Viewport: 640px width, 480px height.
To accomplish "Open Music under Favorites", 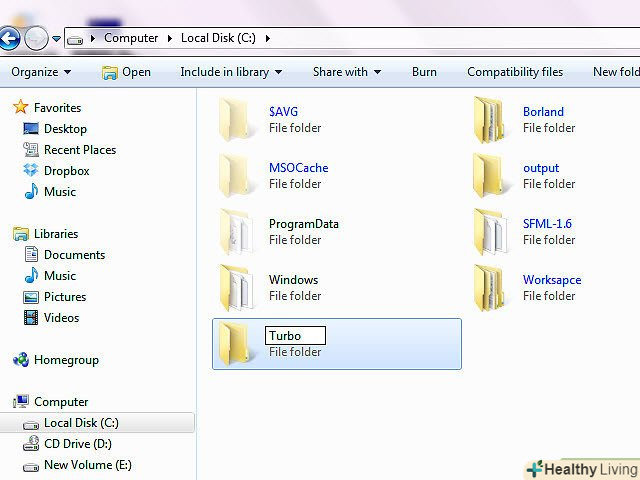I will [x=60, y=191].
